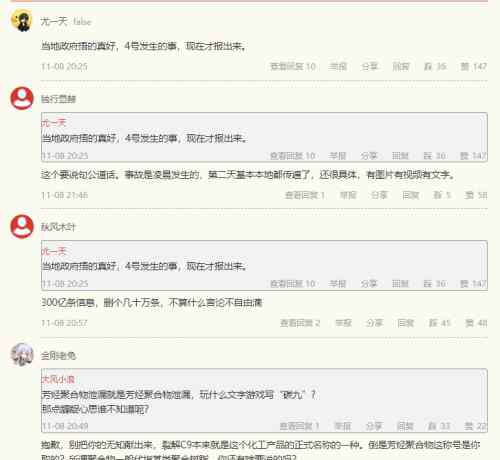Screen dimensions: 500x460
Task: Open avatar of commenter 元一天 false
Action: [x=22, y=21]
